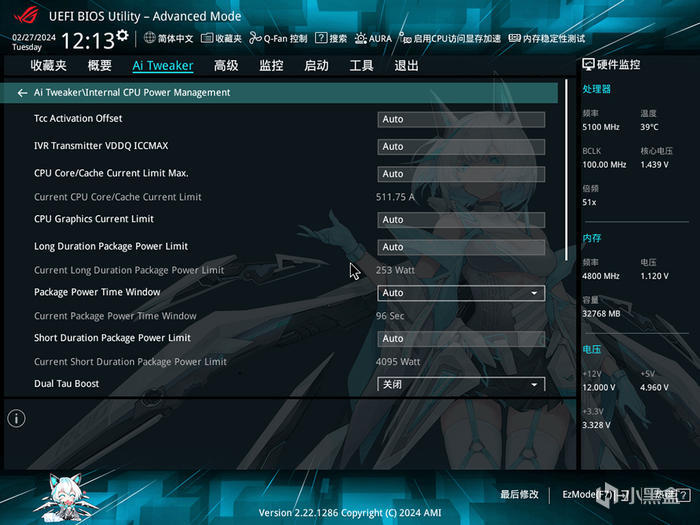
Task: Select the Ai Tweaker tab
Action: click(x=163, y=66)
